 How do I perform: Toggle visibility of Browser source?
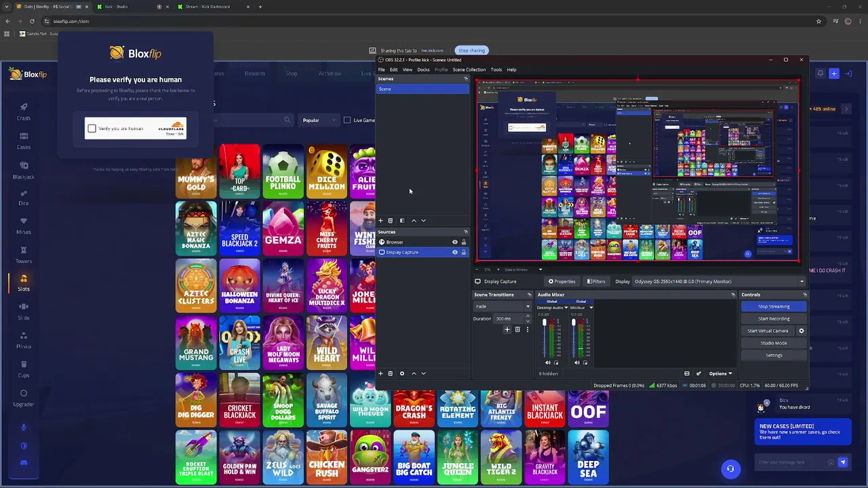pos(455,242)
